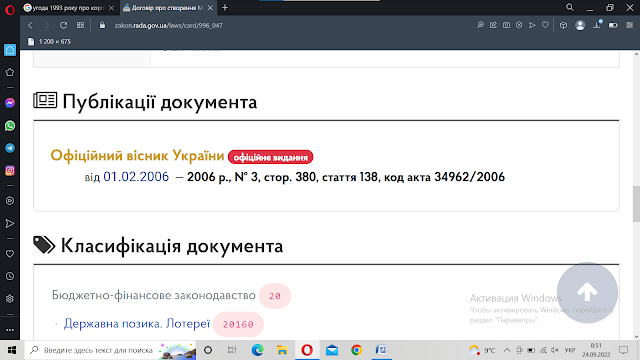This screenshot has height=360, width=640.
Task: Open WhatsApp in Opera sidebar
Action: (x=10, y=126)
